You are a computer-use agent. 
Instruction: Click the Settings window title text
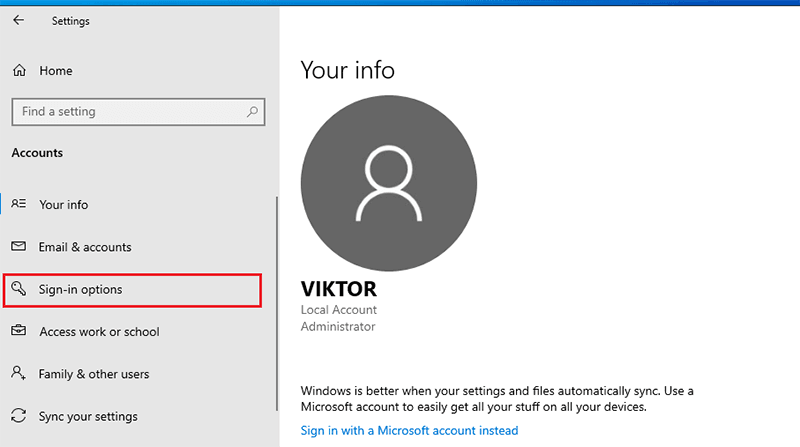(x=70, y=21)
